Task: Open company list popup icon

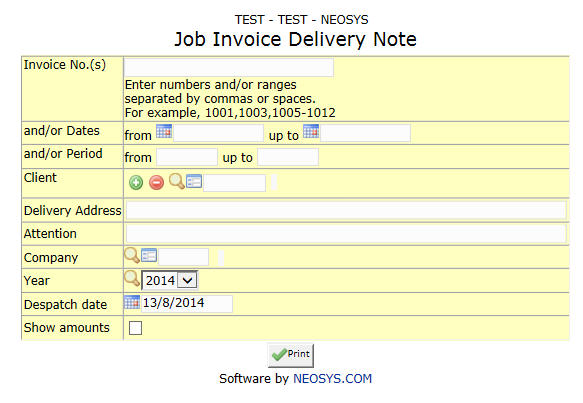Action: click(x=149, y=255)
